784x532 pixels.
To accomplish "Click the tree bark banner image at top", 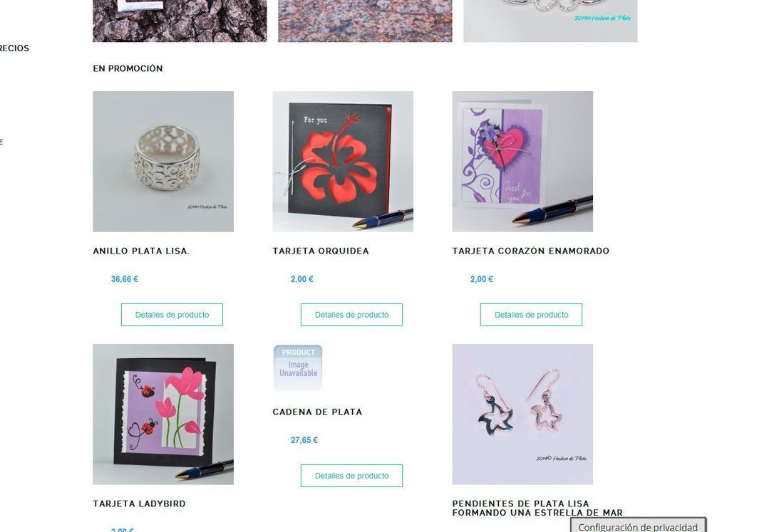I will click(180, 21).
